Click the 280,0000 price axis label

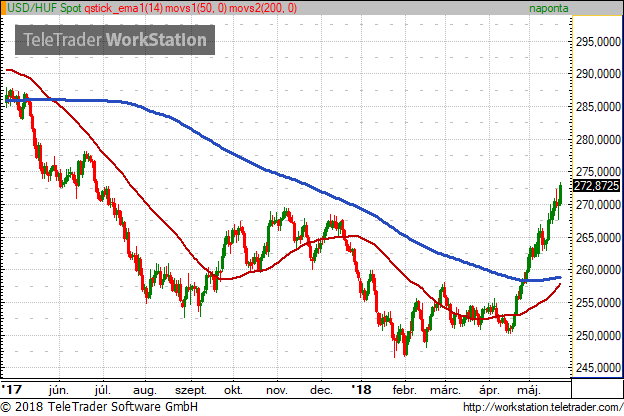coord(598,140)
